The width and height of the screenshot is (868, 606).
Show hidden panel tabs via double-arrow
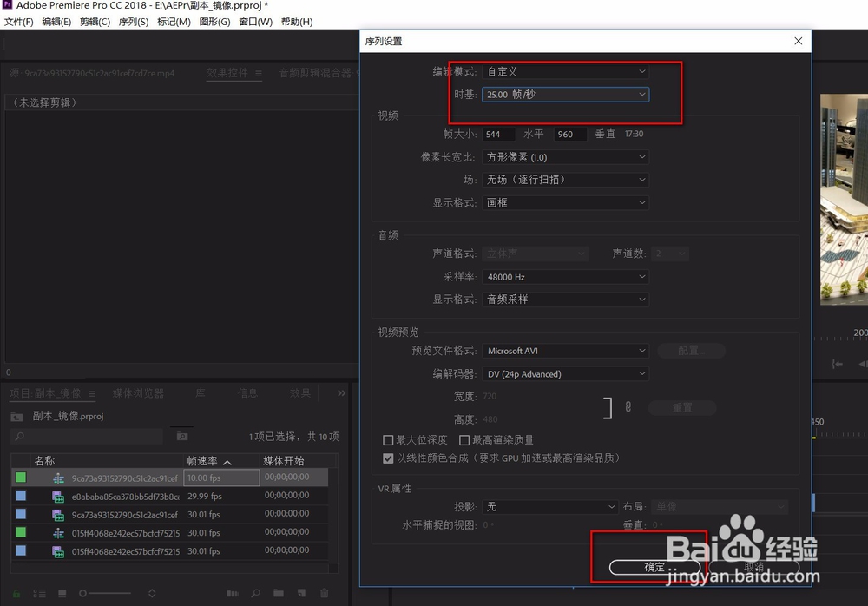341,393
